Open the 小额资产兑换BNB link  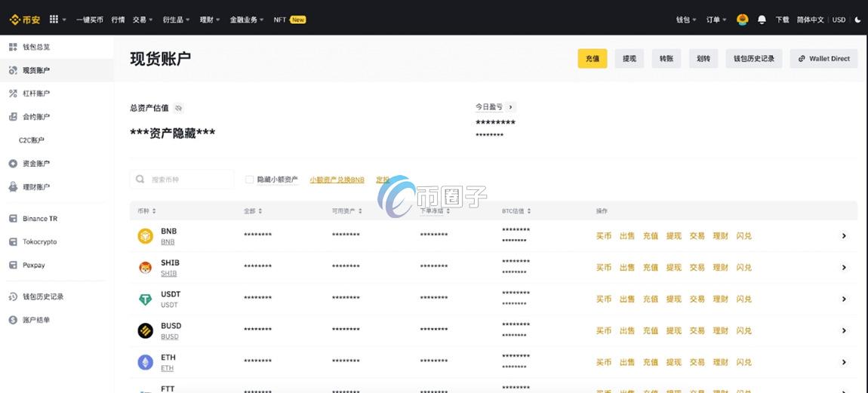click(x=337, y=180)
